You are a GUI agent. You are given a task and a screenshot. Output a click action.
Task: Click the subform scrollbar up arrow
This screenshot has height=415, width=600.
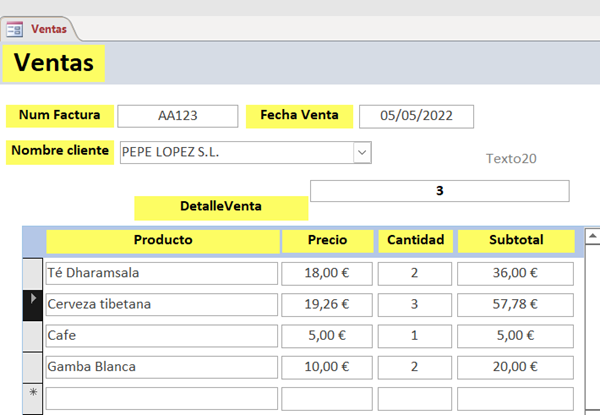592,237
